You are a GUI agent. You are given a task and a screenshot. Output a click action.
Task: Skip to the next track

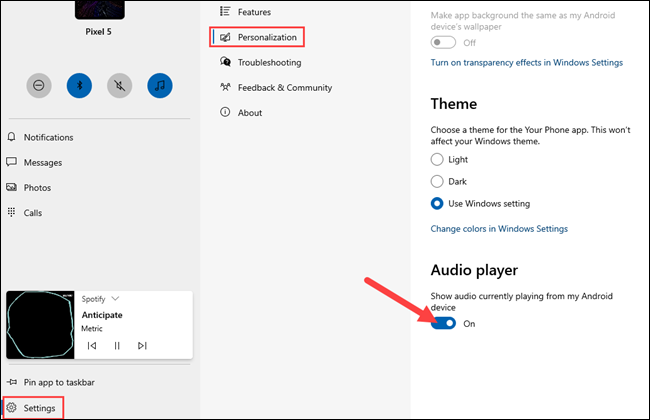click(x=142, y=346)
